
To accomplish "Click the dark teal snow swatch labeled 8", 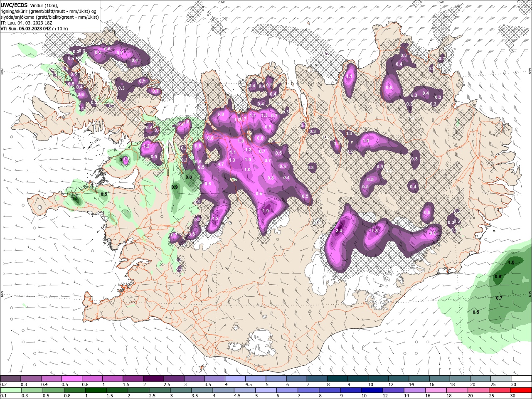I will [x=337, y=379].
